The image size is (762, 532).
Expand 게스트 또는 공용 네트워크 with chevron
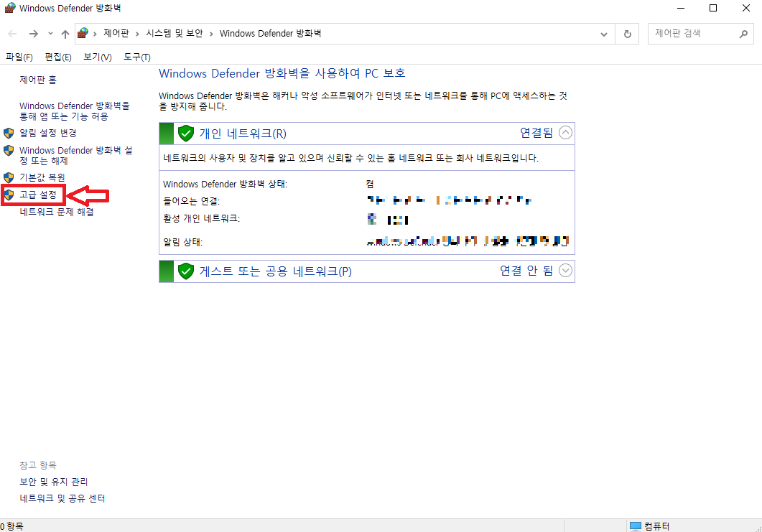(565, 270)
